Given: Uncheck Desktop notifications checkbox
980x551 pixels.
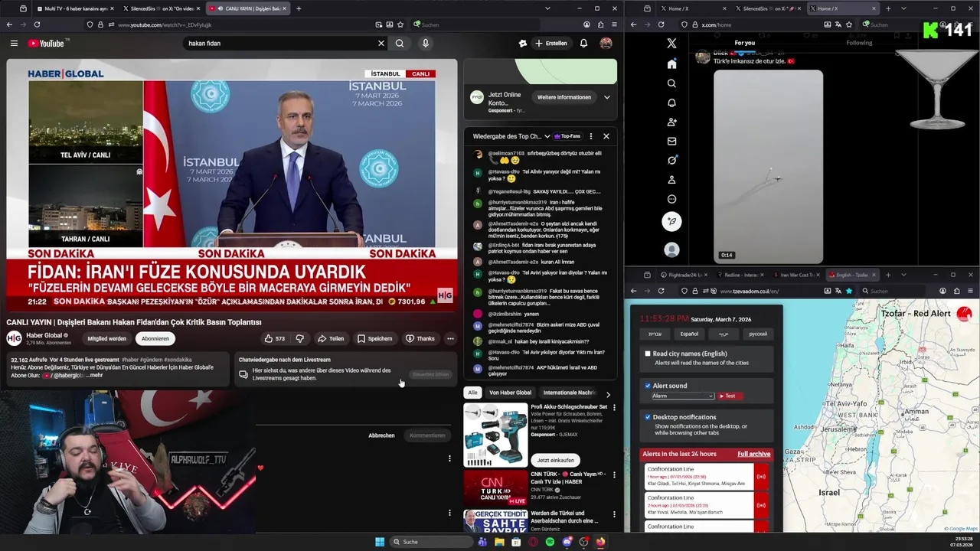Looking at the screenshot, I should 648,417.
